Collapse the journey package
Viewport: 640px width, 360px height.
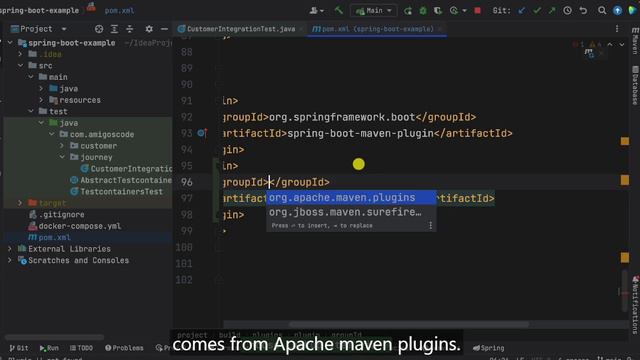[x=62, y=157]
